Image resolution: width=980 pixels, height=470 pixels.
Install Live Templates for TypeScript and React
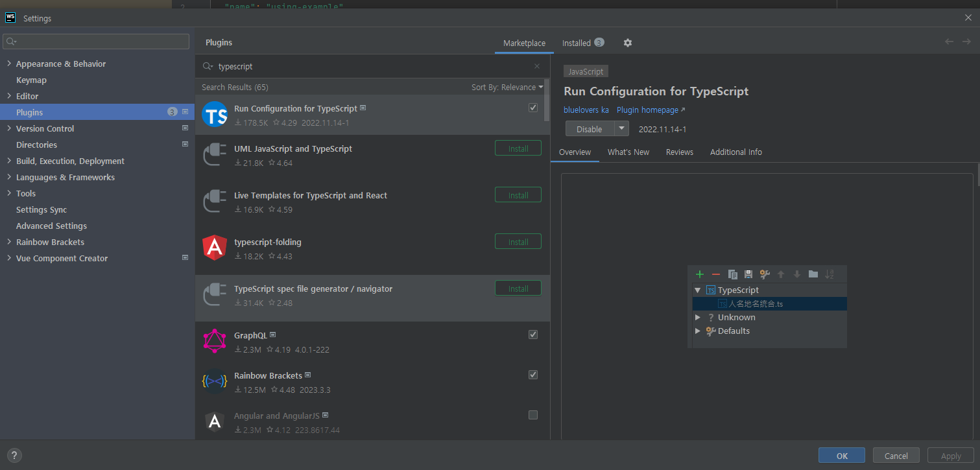[518, 195]
